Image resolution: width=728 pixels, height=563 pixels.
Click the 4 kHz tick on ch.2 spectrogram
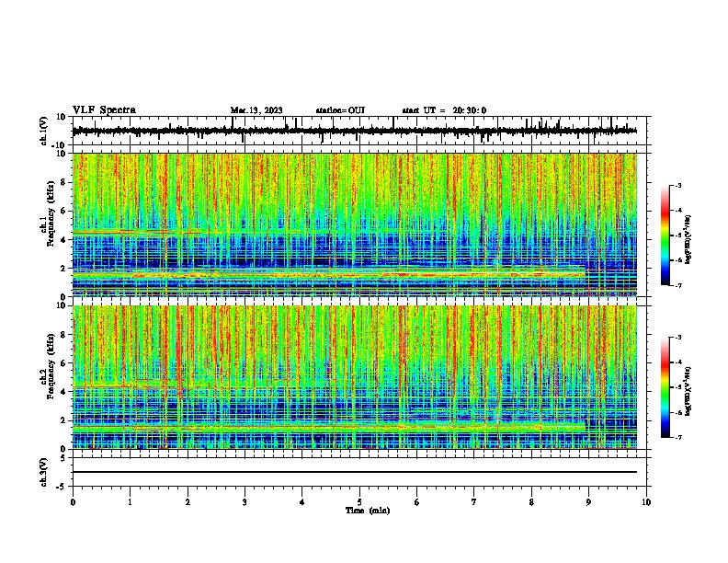click(x=64, y=392)
